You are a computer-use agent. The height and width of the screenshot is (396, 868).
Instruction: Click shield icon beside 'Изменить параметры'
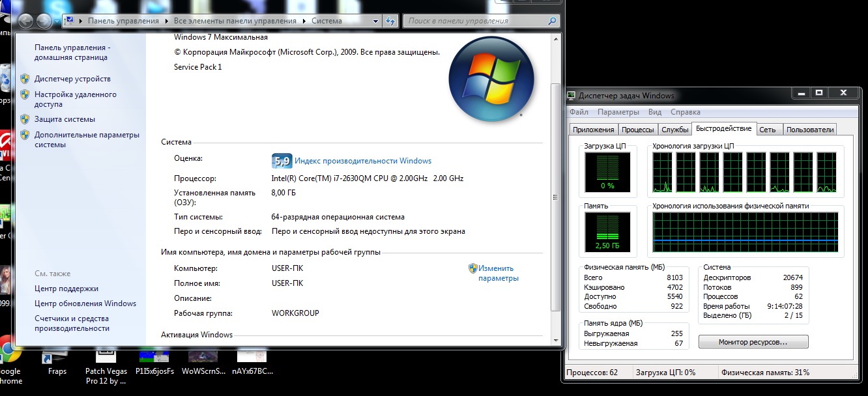click(x=473, y=268)
